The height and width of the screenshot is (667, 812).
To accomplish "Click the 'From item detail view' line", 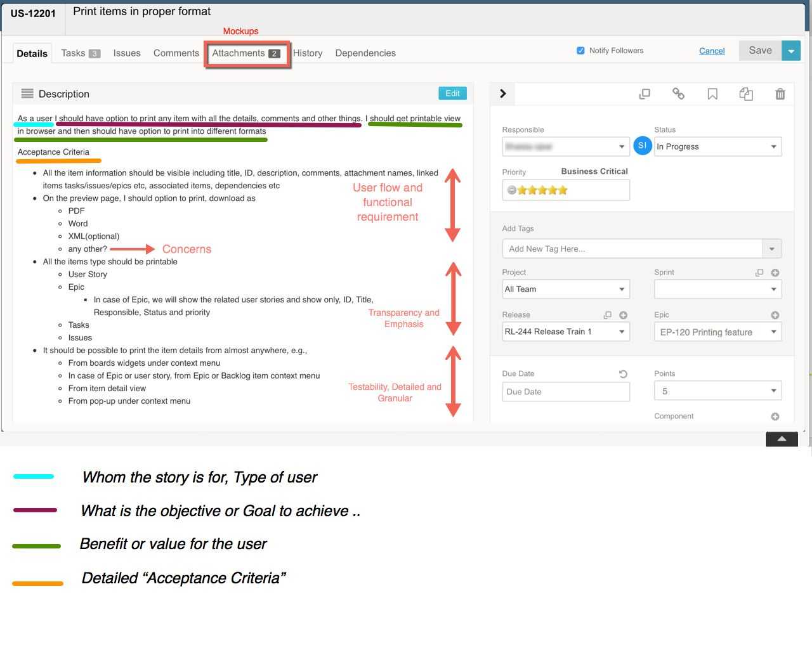I will click(107, 389).
